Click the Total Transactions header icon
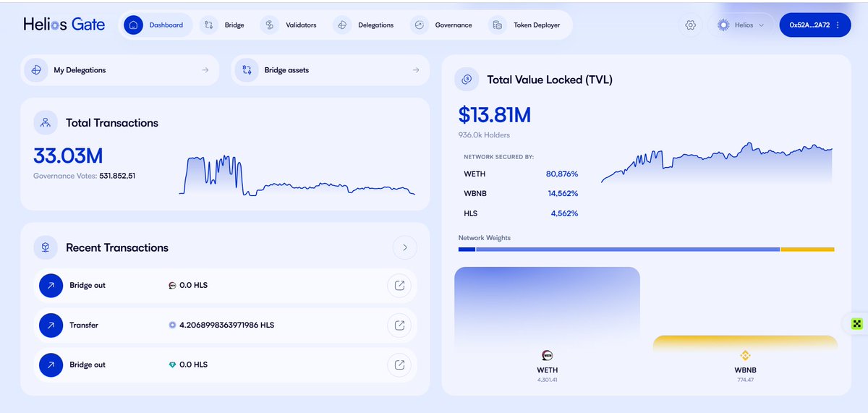The image size is (868, 413). pyautogui.click(x=46, y=122)
